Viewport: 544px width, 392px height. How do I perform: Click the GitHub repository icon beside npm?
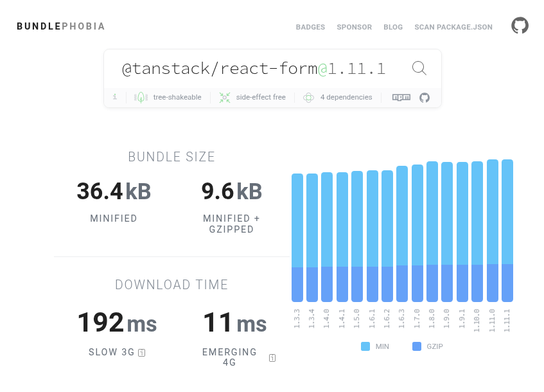click(424, 97)
